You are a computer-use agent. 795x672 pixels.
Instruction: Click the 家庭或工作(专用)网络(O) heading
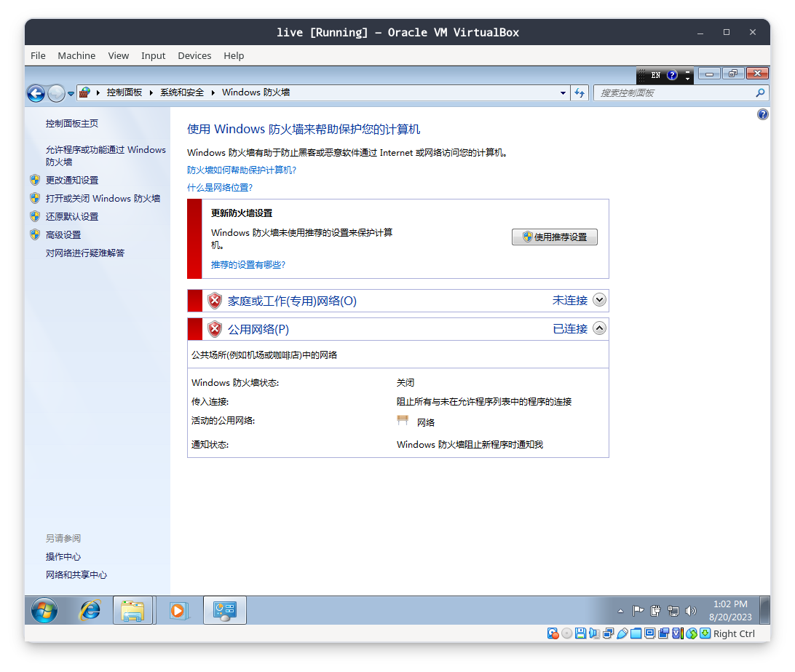click(292, 301)
